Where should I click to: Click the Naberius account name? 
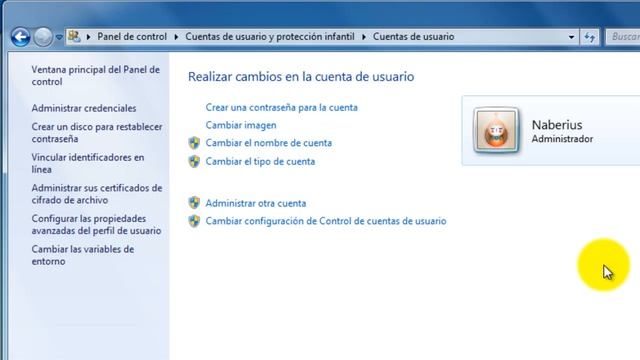click(x=557, y=125)
